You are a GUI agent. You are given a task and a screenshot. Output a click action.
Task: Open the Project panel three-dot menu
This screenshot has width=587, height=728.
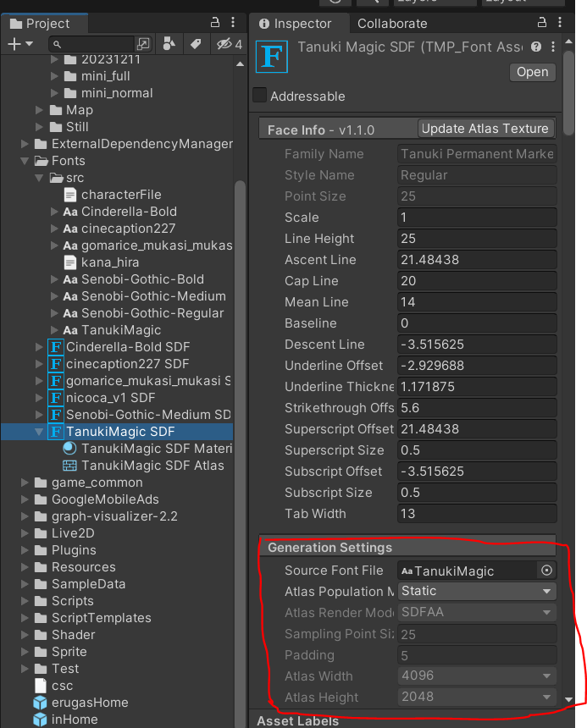[x=233, y=22]
